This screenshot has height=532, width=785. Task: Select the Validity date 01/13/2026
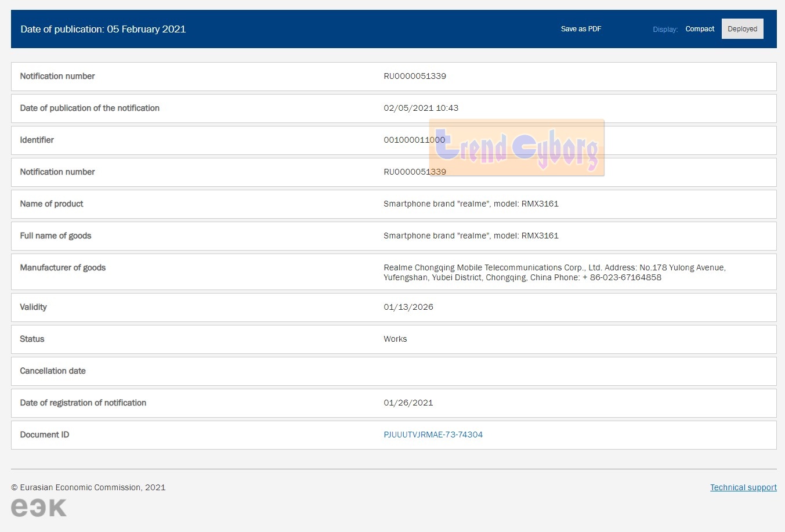(408, 307)
